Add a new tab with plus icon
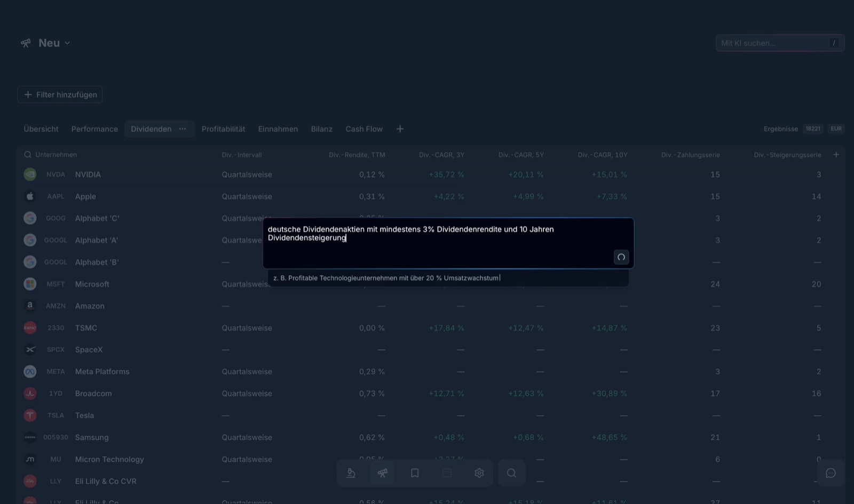 (400, 129)
